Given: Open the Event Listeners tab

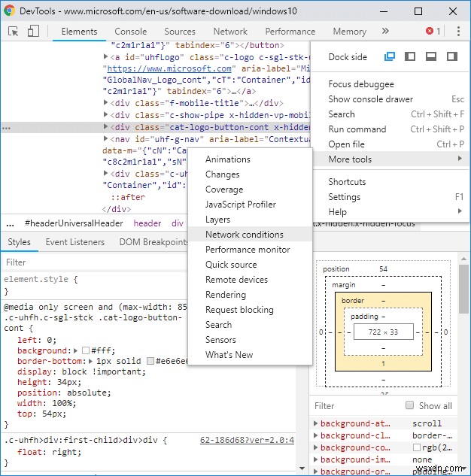Looking at the screenshot, I should [76, 242].
